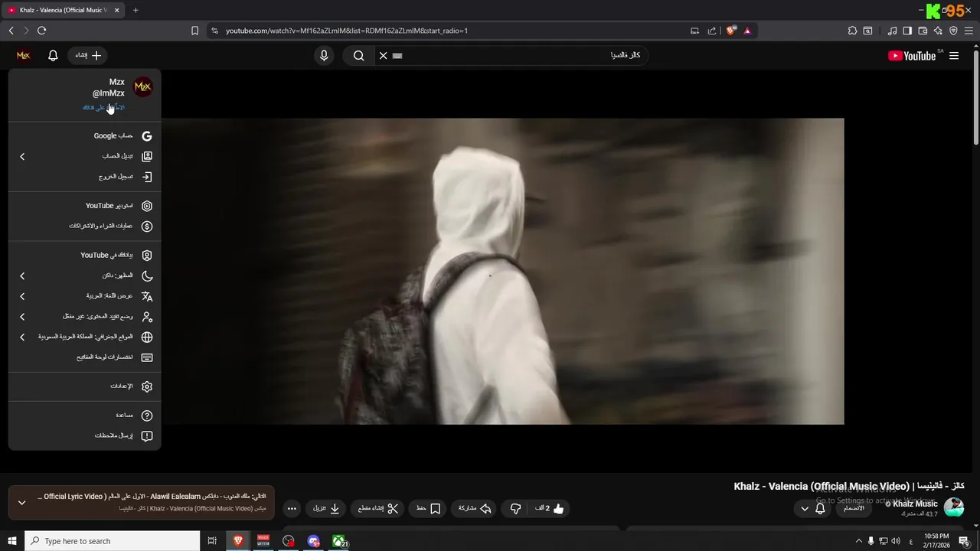Click the Clip scissors button
980x551 pixels.
coord(378,508)
